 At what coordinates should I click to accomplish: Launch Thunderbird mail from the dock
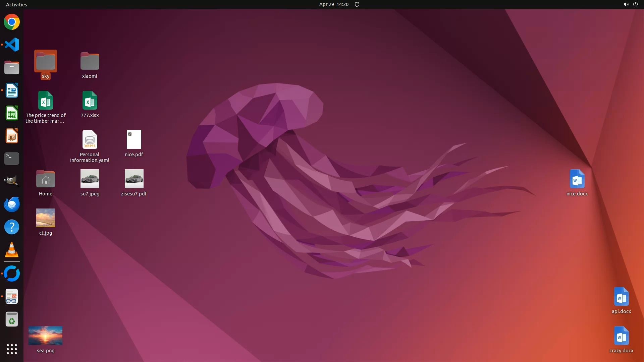[12, 204]
